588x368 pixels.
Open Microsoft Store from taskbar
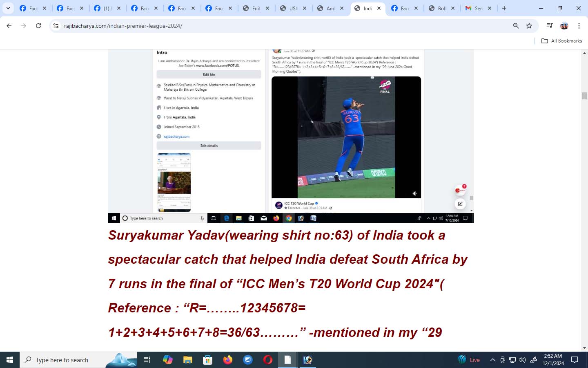click(207, 360)
